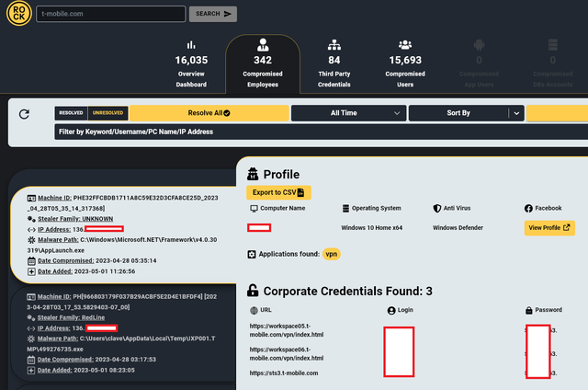The height and width of the screenshot is (390, 588).
Task: Click the domain search input field
Action: click(x=110, y=14)
